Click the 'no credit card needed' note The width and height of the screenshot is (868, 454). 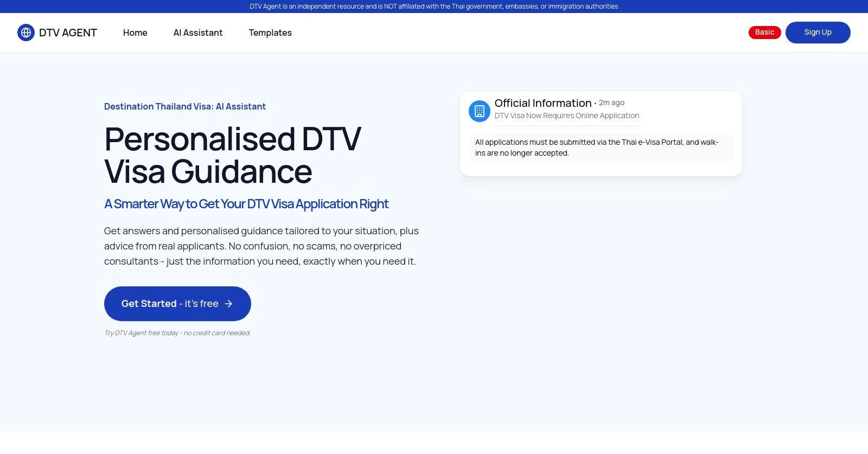[x=177, y=333]
